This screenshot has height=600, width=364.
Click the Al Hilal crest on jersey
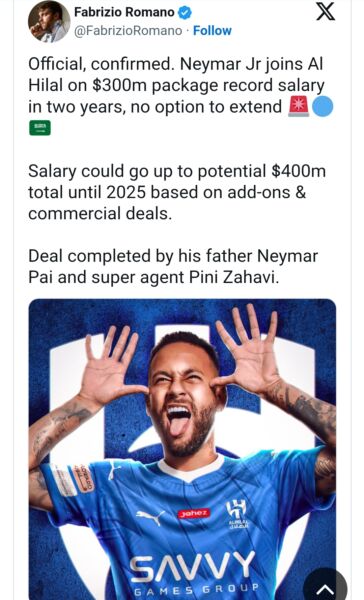click(x=237, y=513)
